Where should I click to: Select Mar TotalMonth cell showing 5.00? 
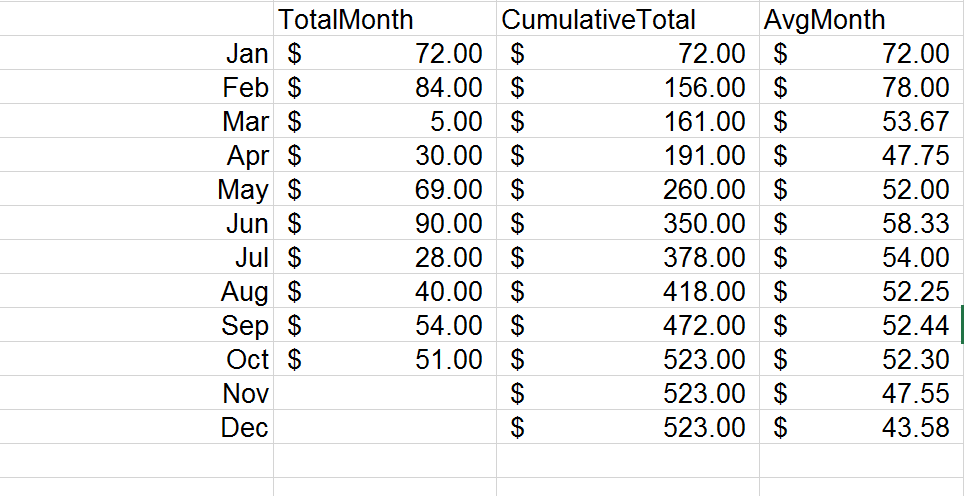pos(385,120)
